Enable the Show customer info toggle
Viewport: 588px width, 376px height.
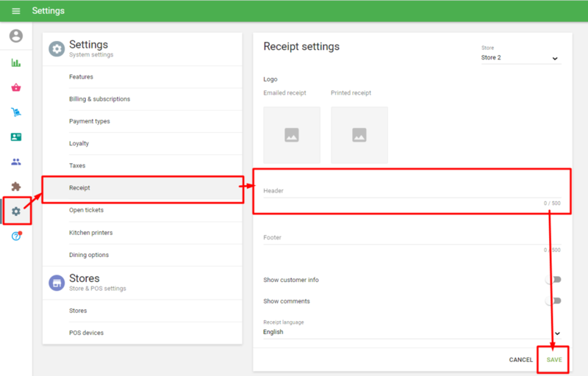pos(553,280)
